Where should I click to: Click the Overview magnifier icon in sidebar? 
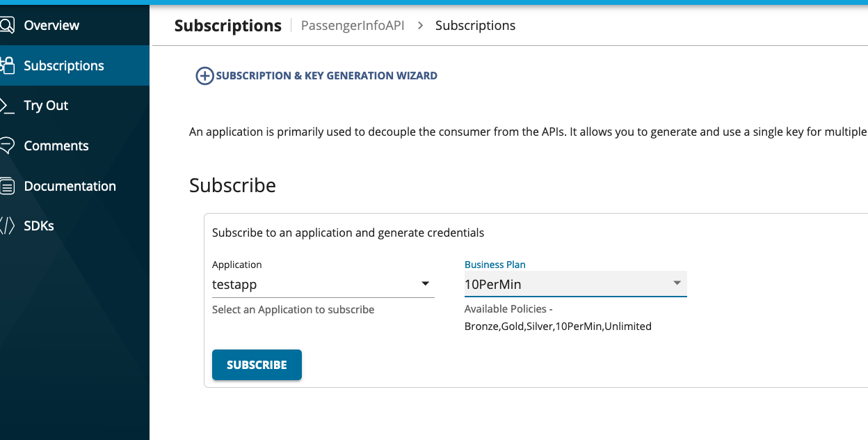pyautogui.click(x=7, y=26)
